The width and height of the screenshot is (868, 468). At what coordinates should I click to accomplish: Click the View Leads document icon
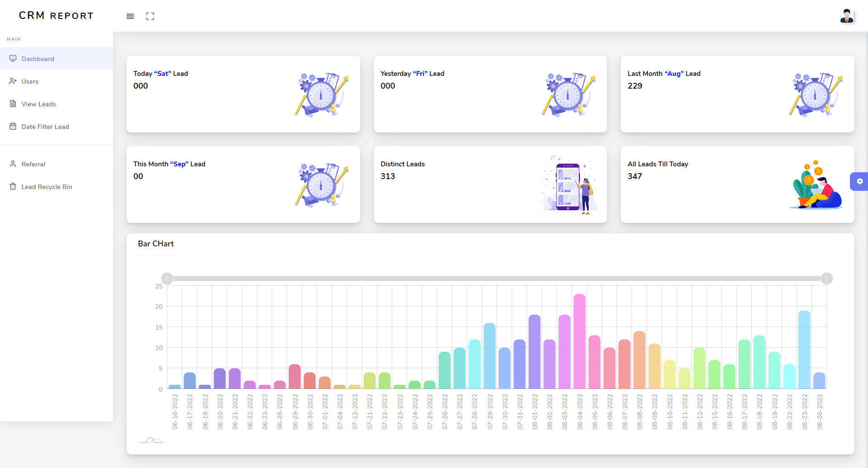[x=13, y=104]
